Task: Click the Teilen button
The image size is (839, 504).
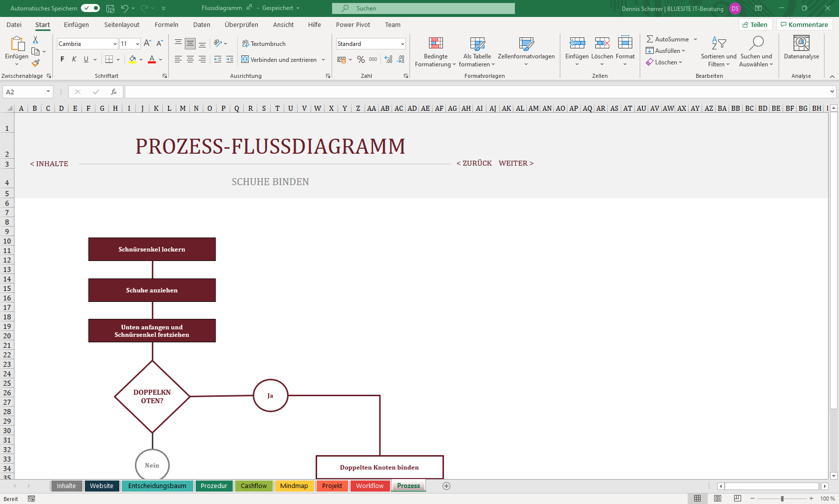Action: [756, 24]
